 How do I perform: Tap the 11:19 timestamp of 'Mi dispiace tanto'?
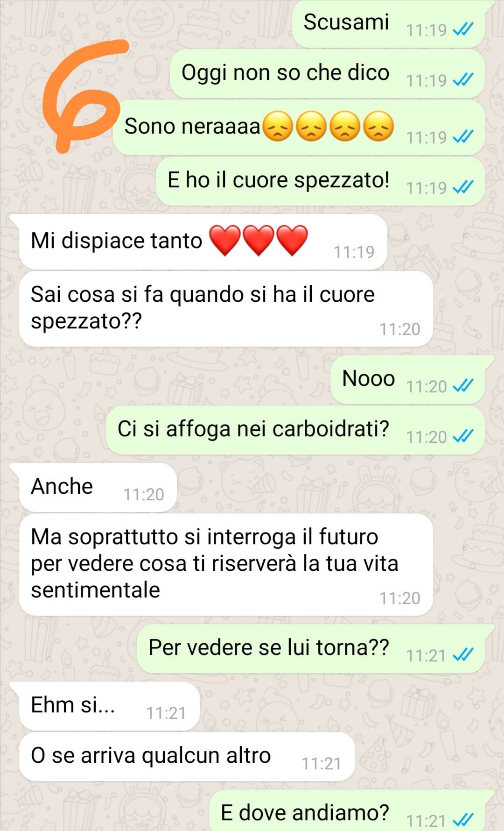[x=354, y=252]
